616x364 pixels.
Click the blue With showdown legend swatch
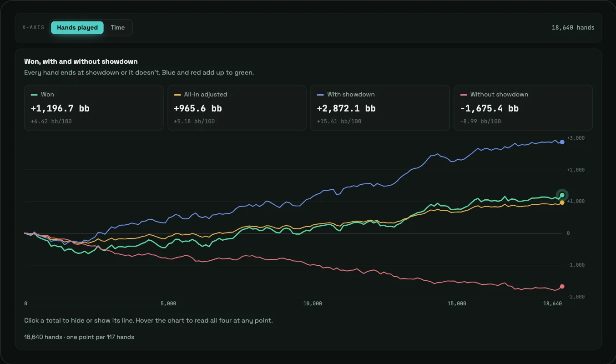[x=320, y=95]
